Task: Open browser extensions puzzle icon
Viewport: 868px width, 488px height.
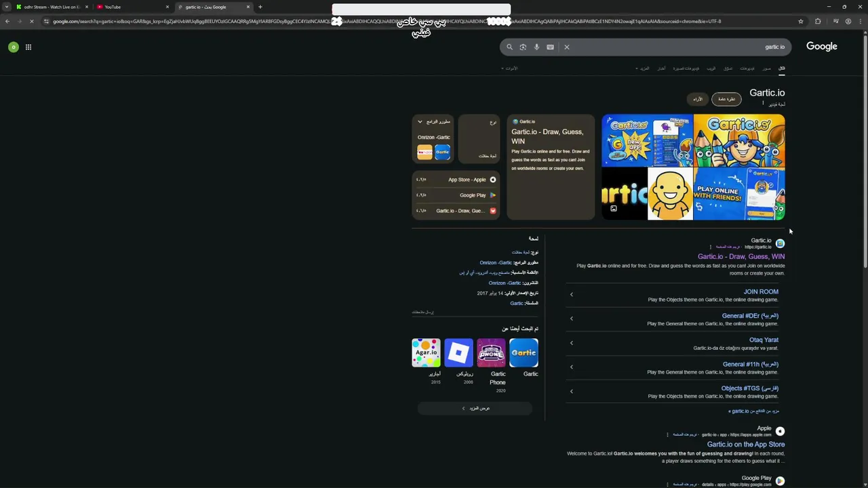Action: coord(818,21)
